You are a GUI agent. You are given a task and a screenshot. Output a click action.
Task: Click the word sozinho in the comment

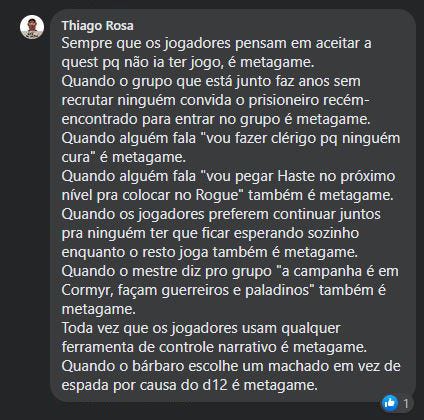[333, 233]
